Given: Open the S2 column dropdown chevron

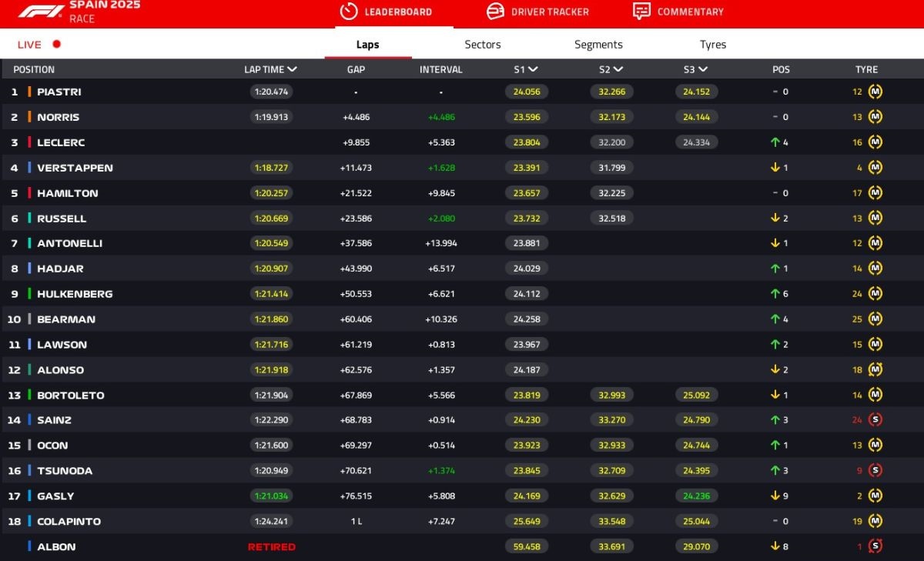Looking at the screenshot, I should coord(618,69).
